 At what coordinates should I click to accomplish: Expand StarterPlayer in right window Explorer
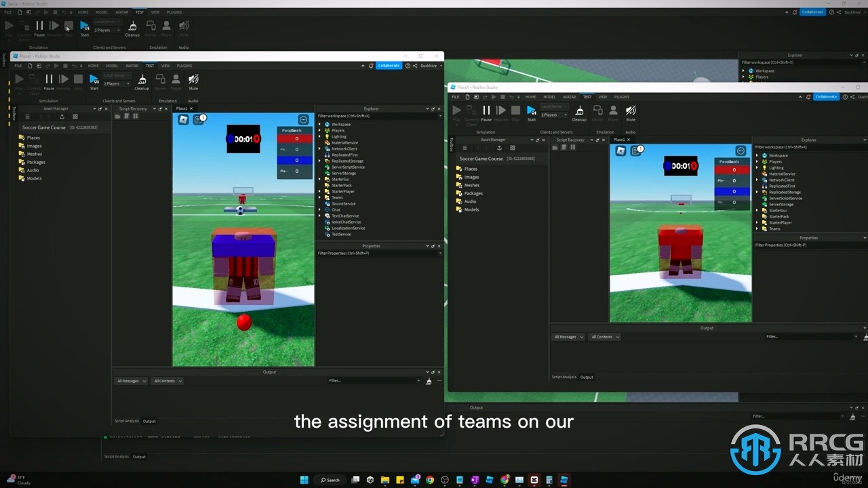click(x=757, y=222)
